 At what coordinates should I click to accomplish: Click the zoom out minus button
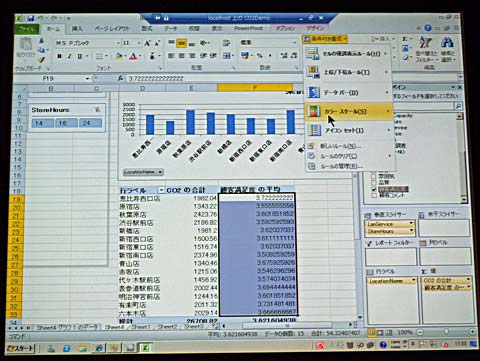(x=420, y=332)
